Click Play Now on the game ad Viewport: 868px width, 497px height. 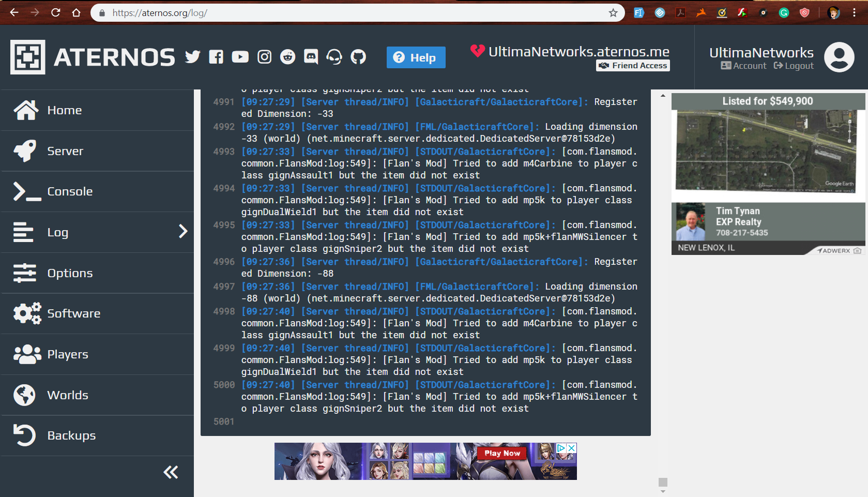click(502, 453)
